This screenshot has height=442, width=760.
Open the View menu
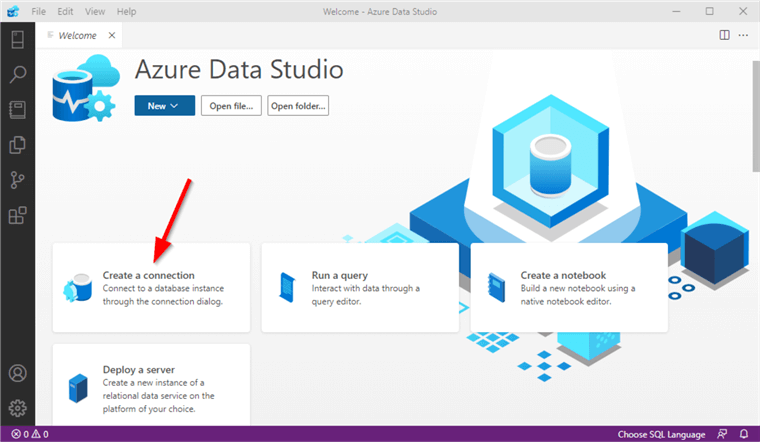coord(95,11)
